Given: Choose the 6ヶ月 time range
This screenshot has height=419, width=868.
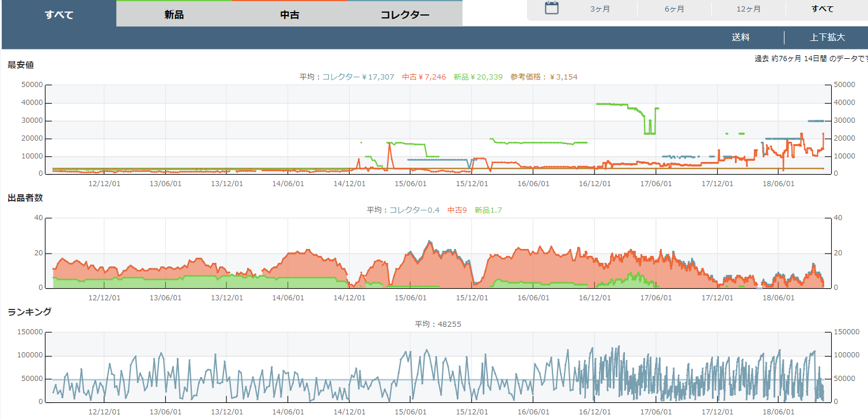Looking at the screenshot, I should (x=674, y=9).
